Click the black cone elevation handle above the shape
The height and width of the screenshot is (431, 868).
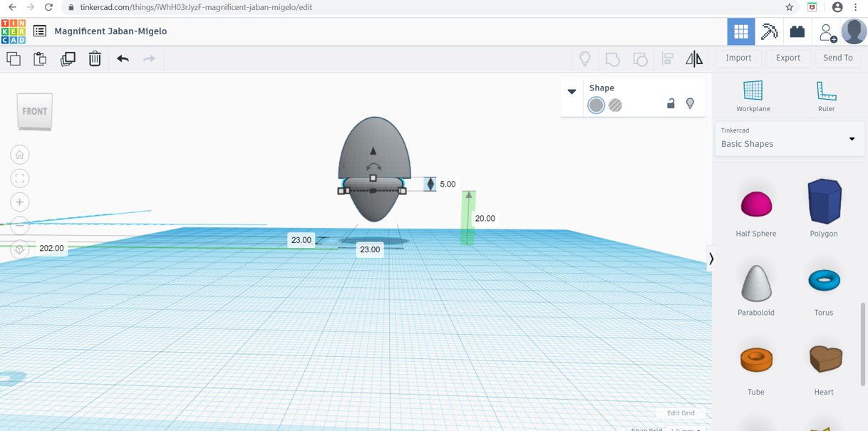coord(373,150)
